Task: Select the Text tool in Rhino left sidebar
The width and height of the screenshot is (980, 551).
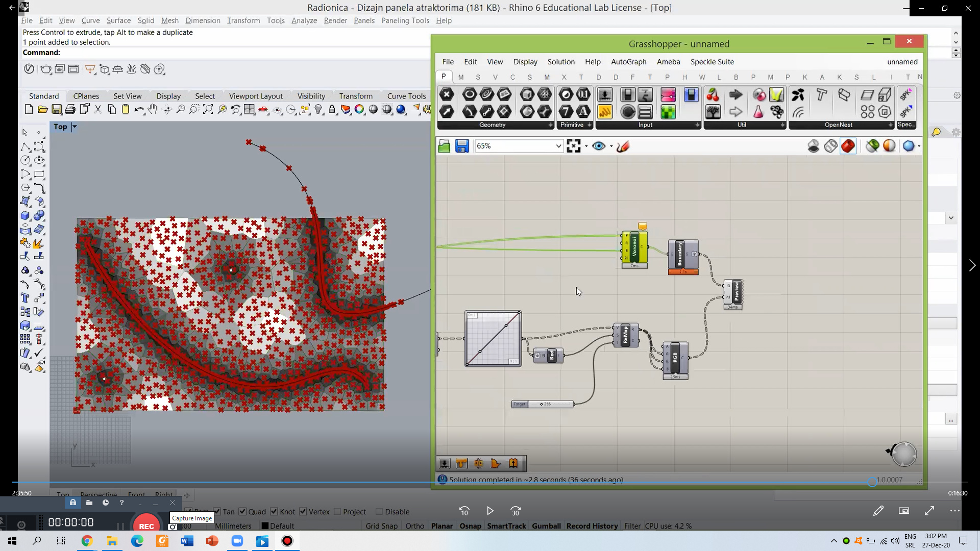Action: (25, 298)
